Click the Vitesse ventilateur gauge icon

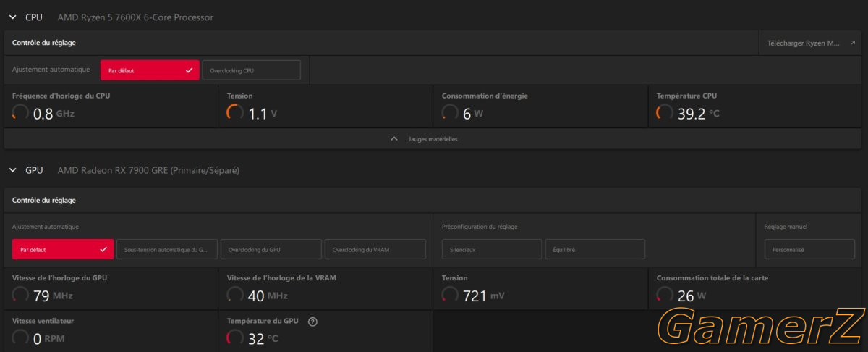[21, 338]
